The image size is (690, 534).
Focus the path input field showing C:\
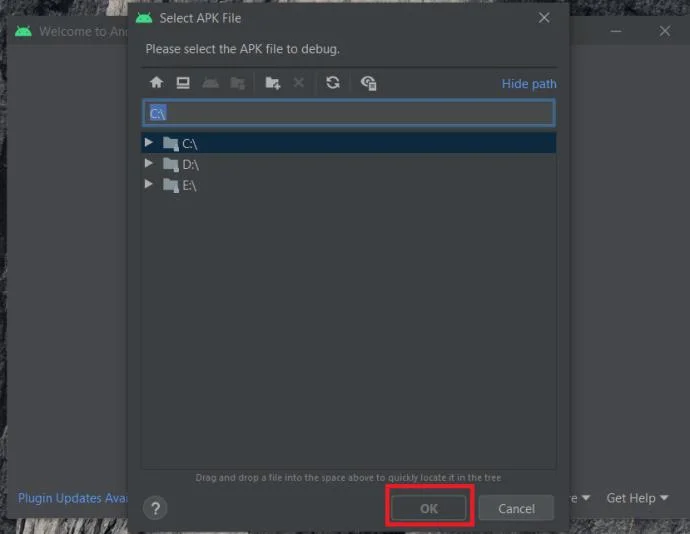pos(349,113)
